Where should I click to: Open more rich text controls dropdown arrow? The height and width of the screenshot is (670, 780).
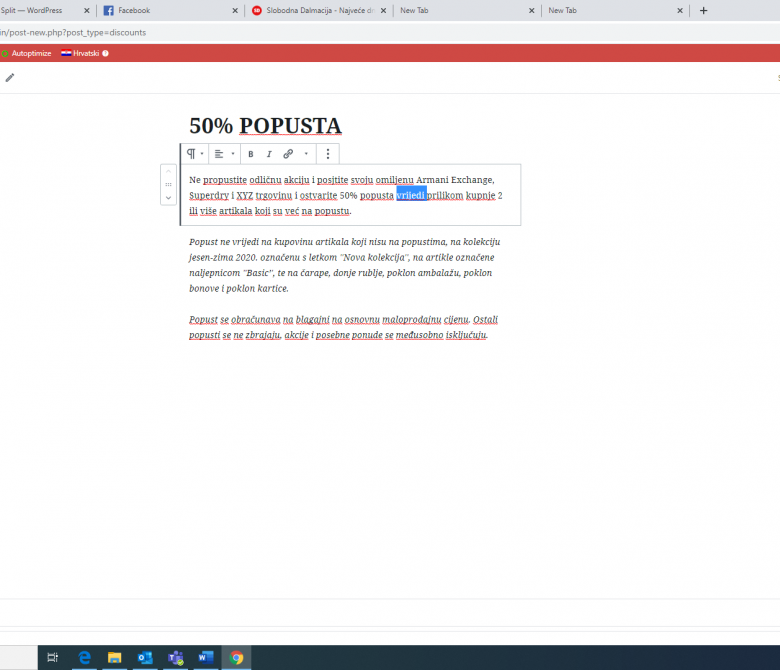(306, 154)
